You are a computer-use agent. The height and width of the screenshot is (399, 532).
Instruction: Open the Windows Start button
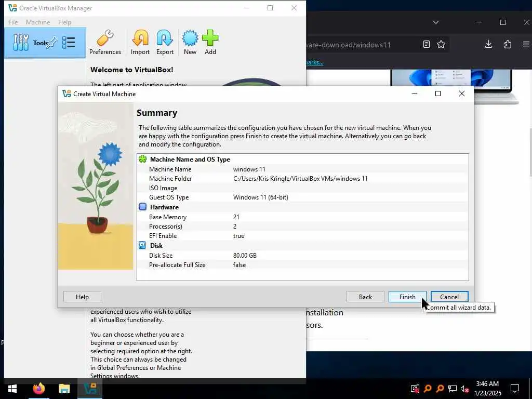[x=12, y=389]
